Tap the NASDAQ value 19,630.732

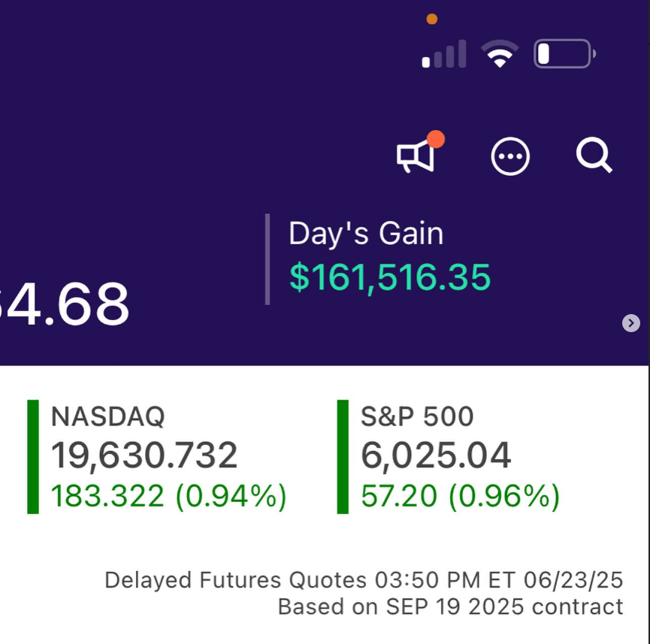coord(144,455)
